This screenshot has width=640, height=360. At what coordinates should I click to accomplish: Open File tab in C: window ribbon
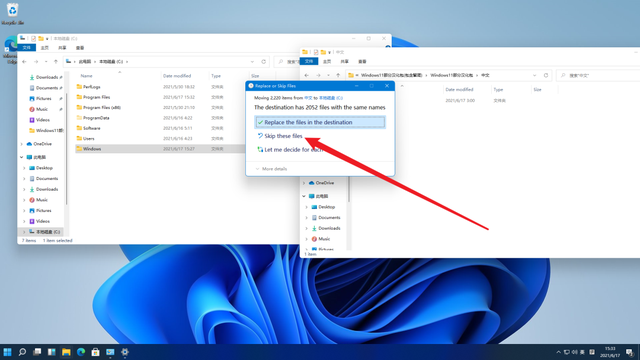pyautogui.click(x=27, y=48)
